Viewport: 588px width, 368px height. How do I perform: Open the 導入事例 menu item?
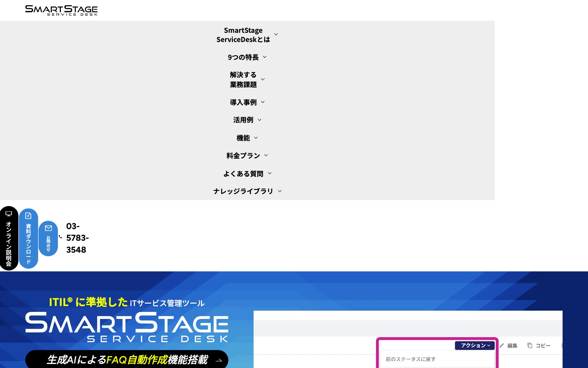[243, 102]
